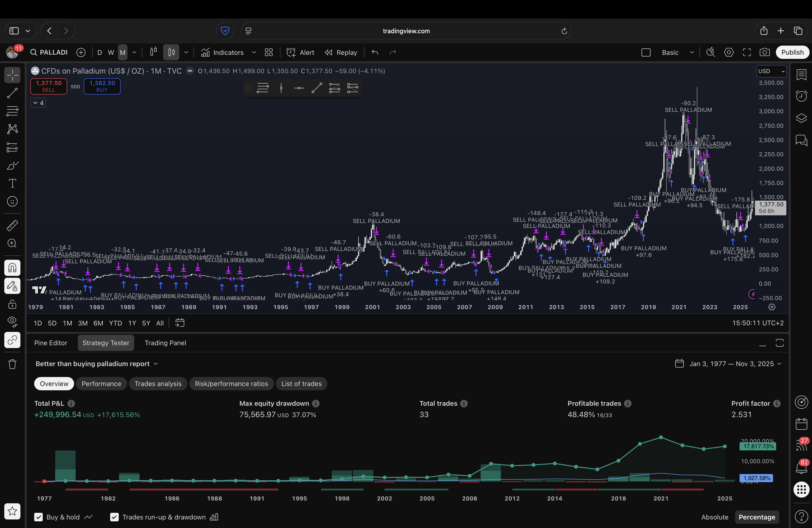Screen dimensions: 812x528
Task: Open the Pine Editor tab
Action: click(x=51, y=343)
